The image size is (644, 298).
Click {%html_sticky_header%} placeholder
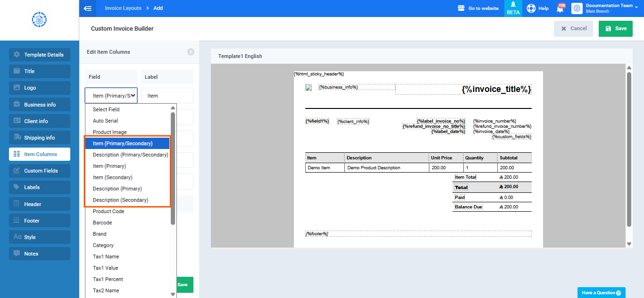319,74
